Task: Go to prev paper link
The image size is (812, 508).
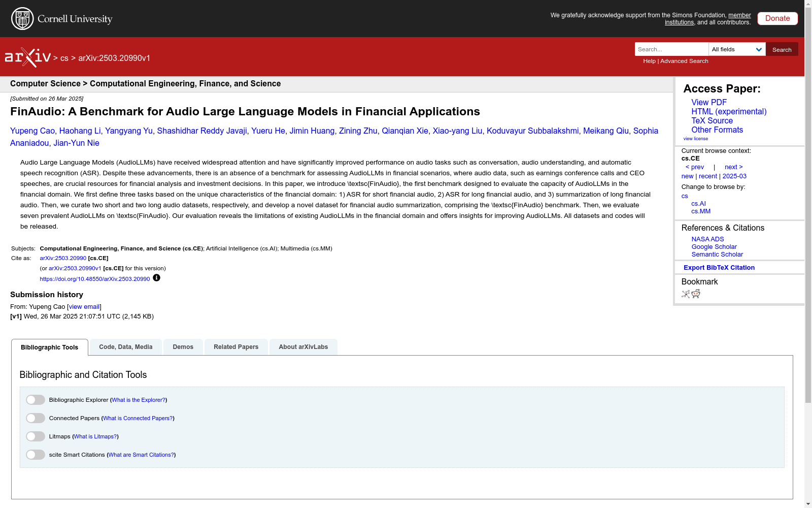Action: [695, 167]
